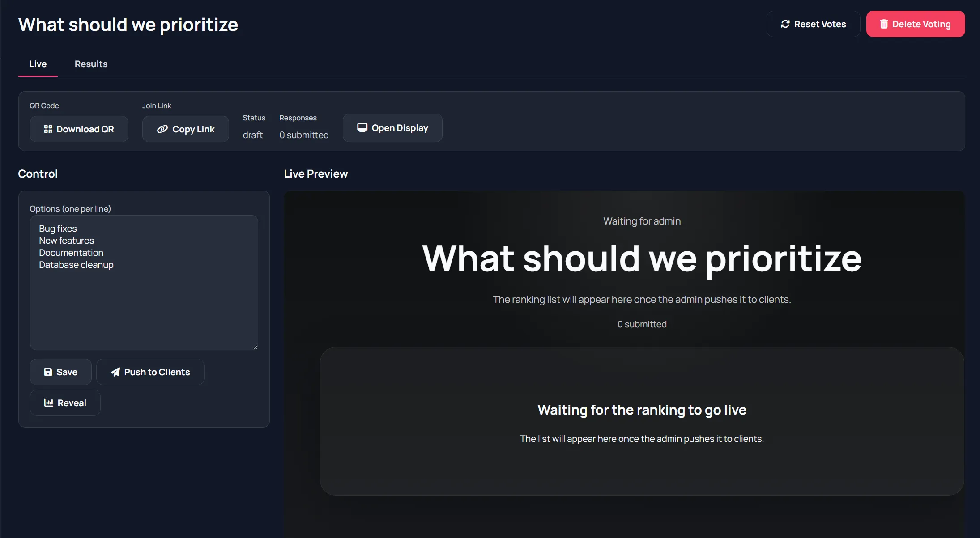This screenshot has height=538, width=980.
Task: Push the ranking to clients
Action: 150,372
